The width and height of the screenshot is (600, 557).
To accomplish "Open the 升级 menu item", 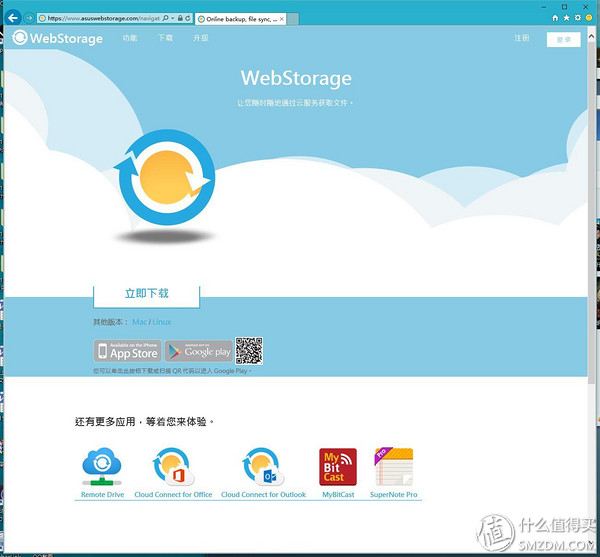I will click(201, 38).
